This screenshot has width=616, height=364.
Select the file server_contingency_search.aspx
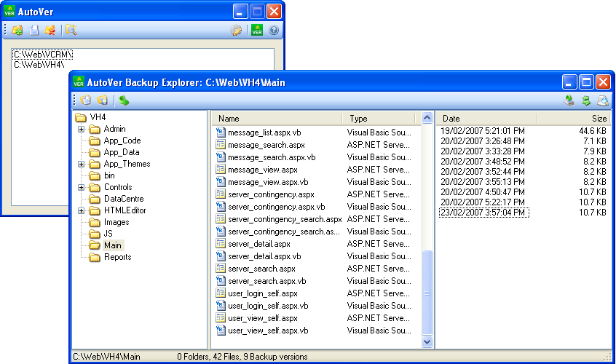tap(285, 219)
